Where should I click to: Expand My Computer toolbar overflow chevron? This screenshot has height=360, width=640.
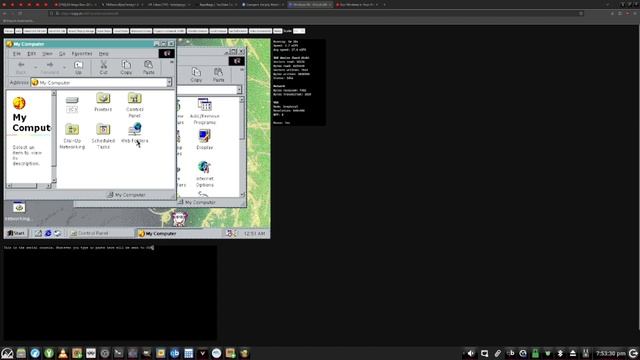click(172, 62)
